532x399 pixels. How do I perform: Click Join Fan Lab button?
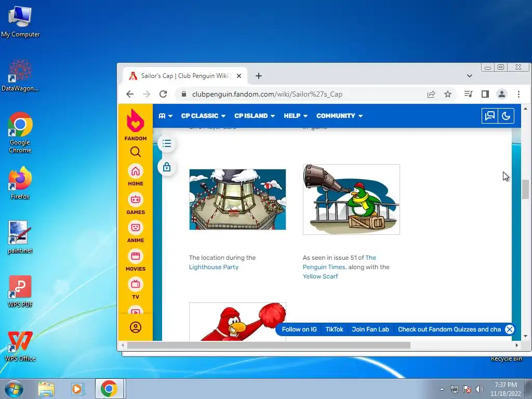click(370, 329)
